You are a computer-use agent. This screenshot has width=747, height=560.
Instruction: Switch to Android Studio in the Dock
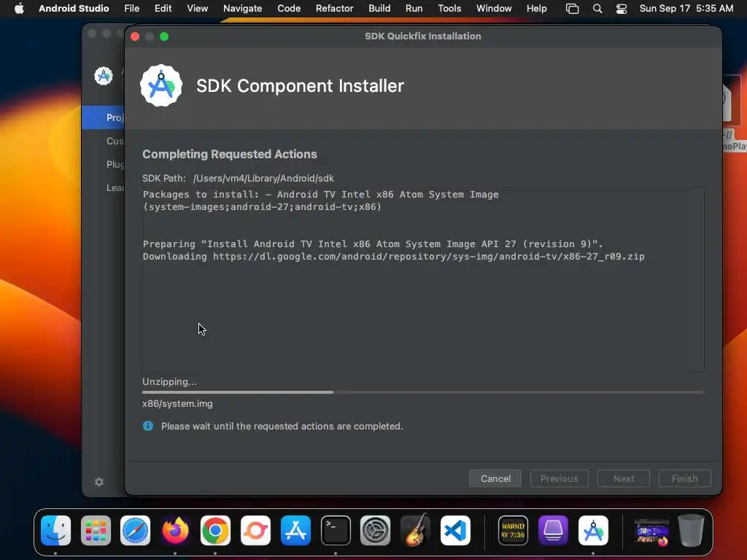(x=593, y=531)
